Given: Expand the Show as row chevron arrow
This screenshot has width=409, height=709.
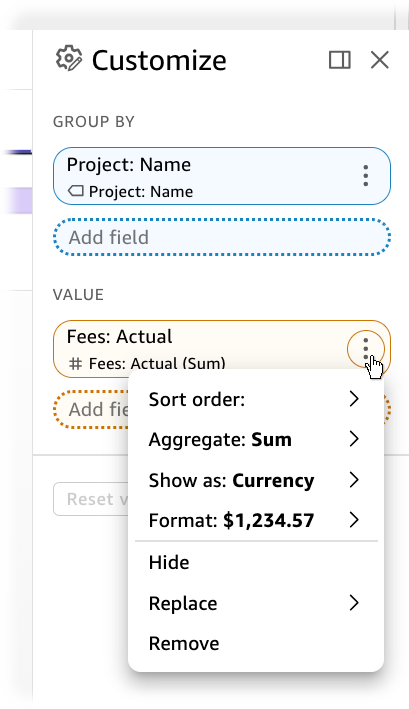Looking at the screenshot, I should click(x=354, y=480).
